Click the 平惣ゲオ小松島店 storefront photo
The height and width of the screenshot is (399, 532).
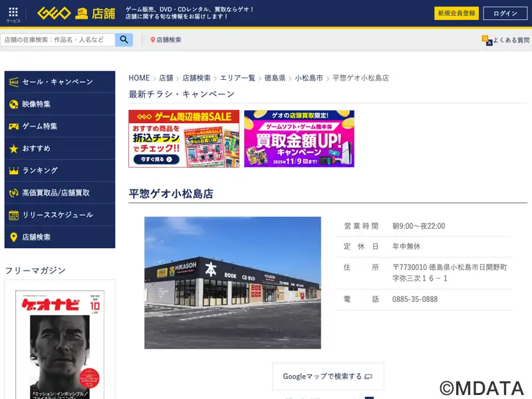click(233, 283)
